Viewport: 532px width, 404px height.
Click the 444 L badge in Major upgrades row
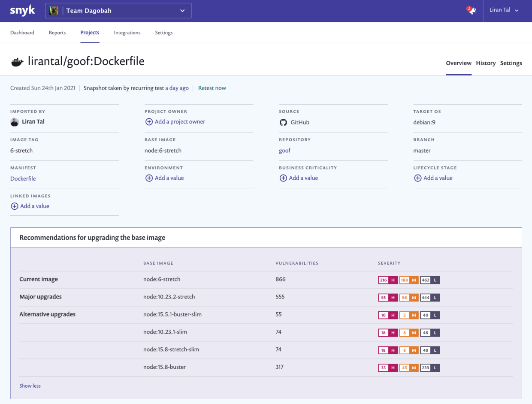430,298
